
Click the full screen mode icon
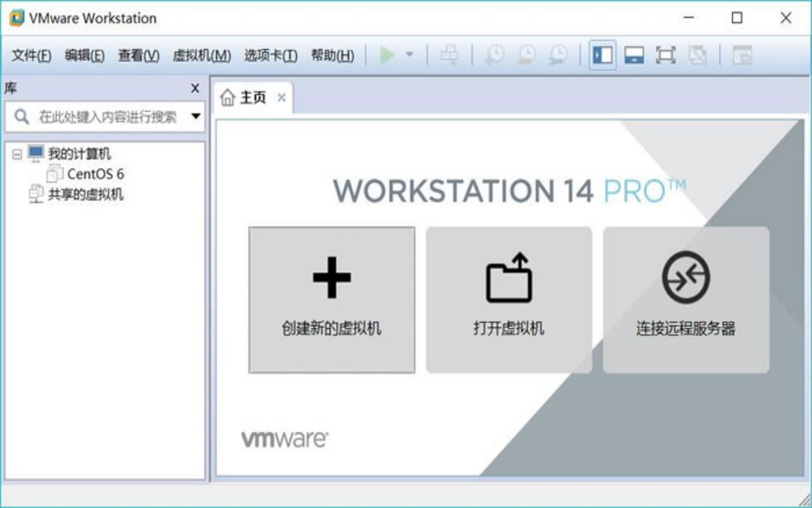(666, 55)
